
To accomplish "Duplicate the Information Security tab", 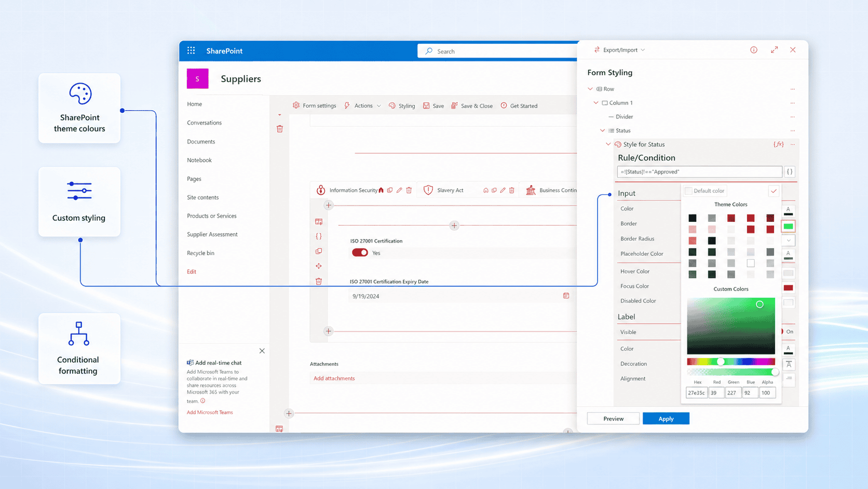I will [390, 190].
